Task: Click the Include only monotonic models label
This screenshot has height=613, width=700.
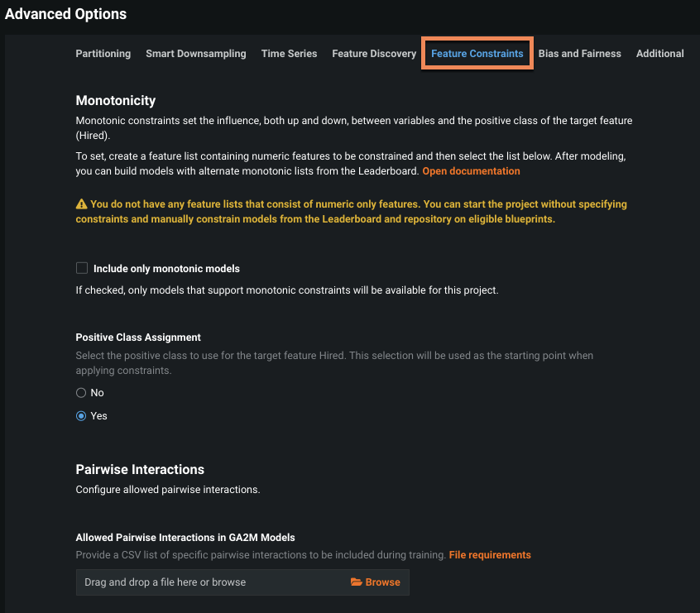Action: point(166,269)
